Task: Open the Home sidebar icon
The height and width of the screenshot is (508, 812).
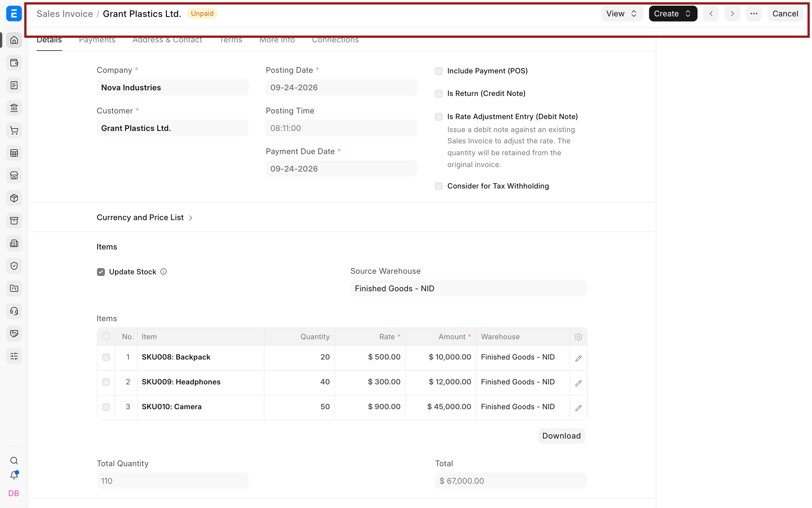Action: pos(14,40)
